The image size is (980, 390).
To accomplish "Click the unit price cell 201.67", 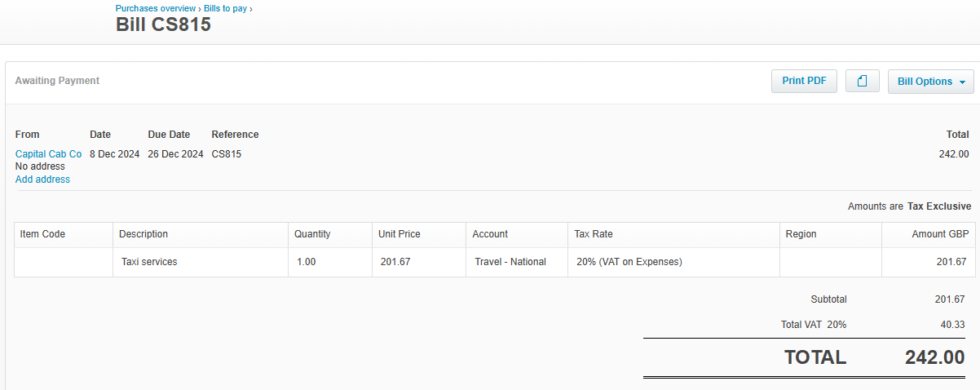I will [419, 262].
